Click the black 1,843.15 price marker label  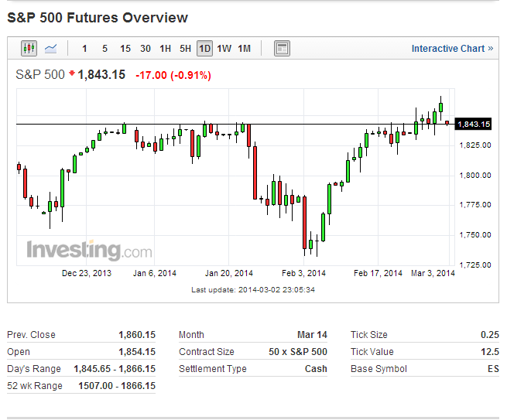474,124
